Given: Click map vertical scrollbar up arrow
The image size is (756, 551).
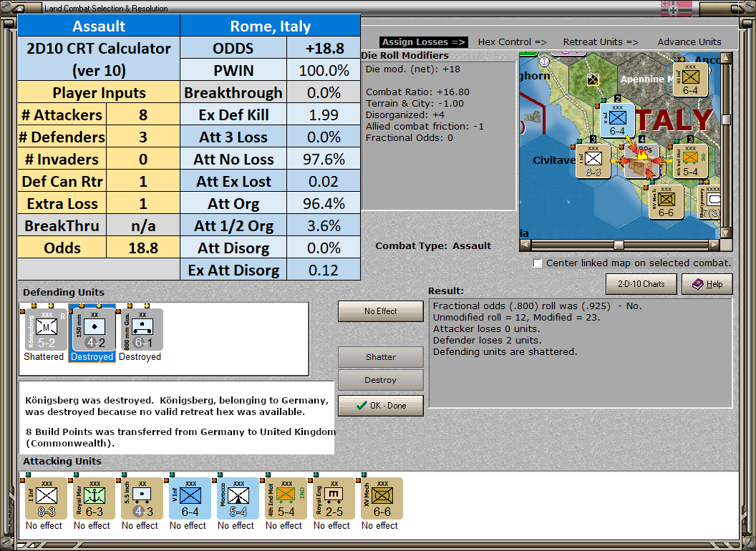Looking at the screenshot, I should pyautogui.click(x=726, y=58).
